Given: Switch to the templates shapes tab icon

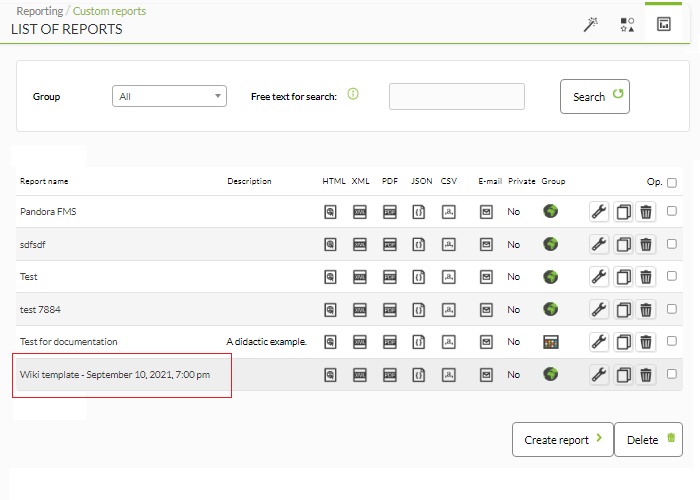Looking at the screenshot, I should tap(627, 25).
